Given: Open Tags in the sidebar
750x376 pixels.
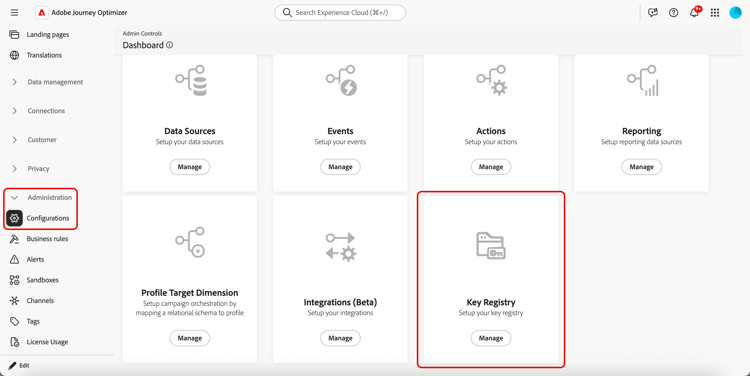Looking at the screenshot, I should (x=33, y=321).
